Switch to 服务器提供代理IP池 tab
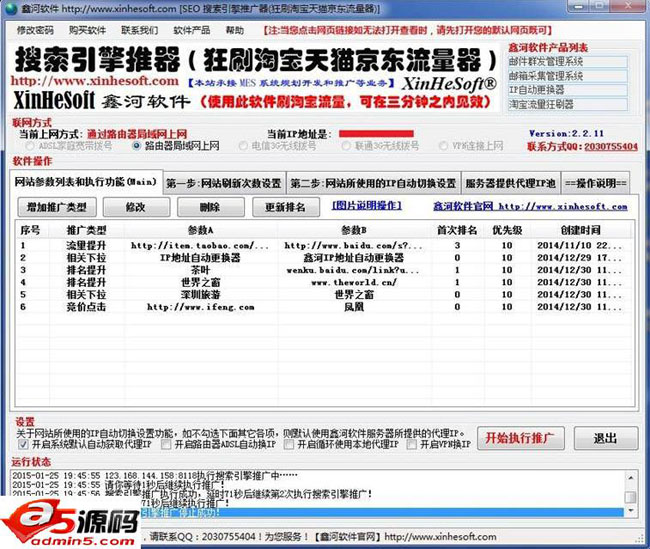Image resolution: width=650 pixels, height=549 pixels. (x=511, y=183)
